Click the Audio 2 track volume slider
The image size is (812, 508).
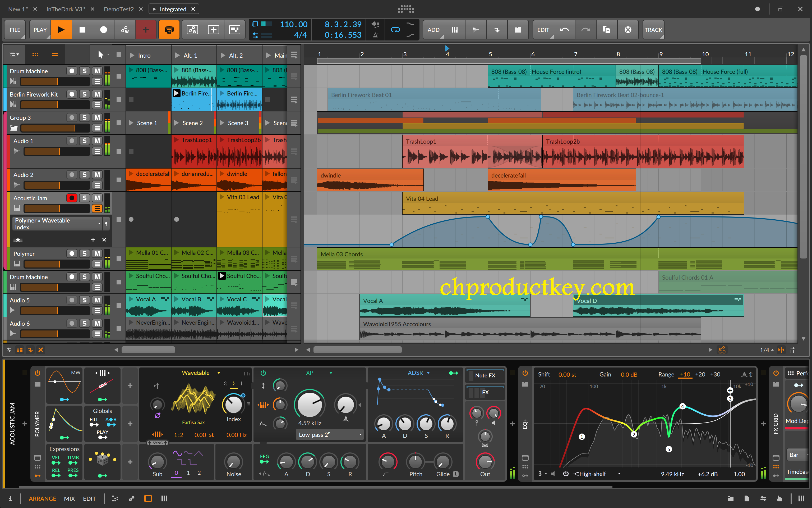click(x=57, y=185)
